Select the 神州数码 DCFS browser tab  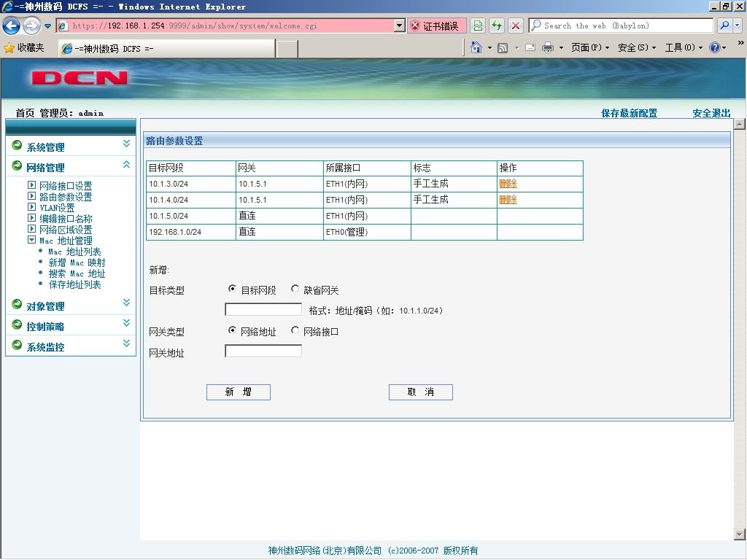[167, 49]
